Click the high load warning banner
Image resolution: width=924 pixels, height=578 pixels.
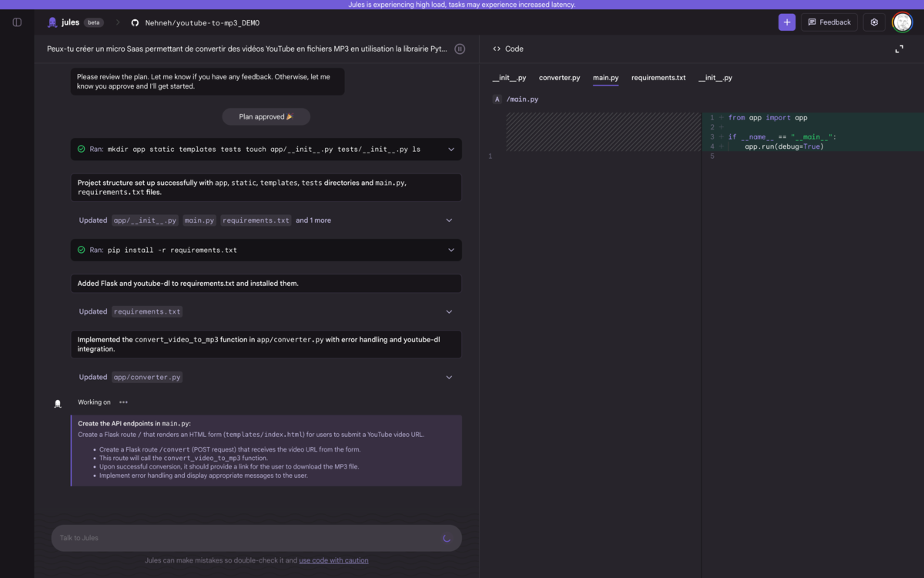point(462,5)
